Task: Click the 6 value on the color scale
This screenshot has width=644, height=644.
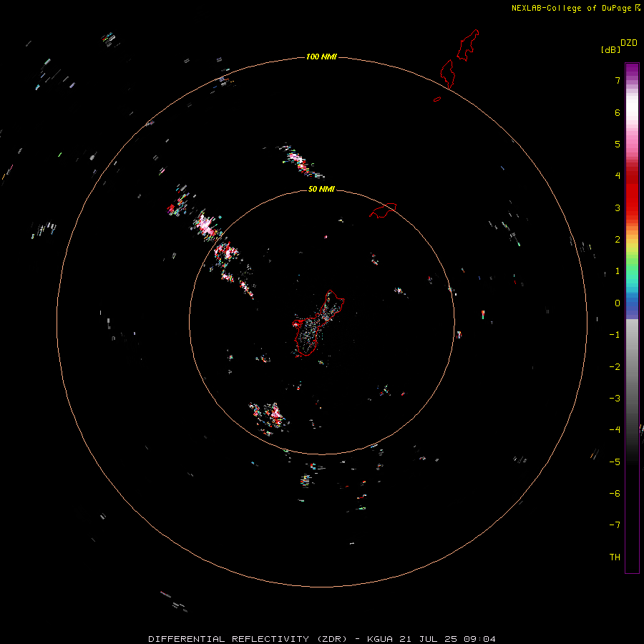Action: (x=618, y=112)
